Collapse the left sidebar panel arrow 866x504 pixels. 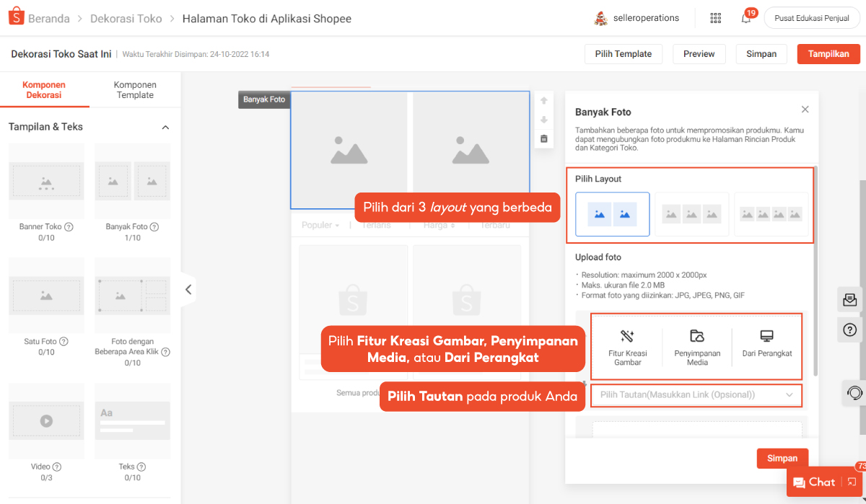[188, 290]
